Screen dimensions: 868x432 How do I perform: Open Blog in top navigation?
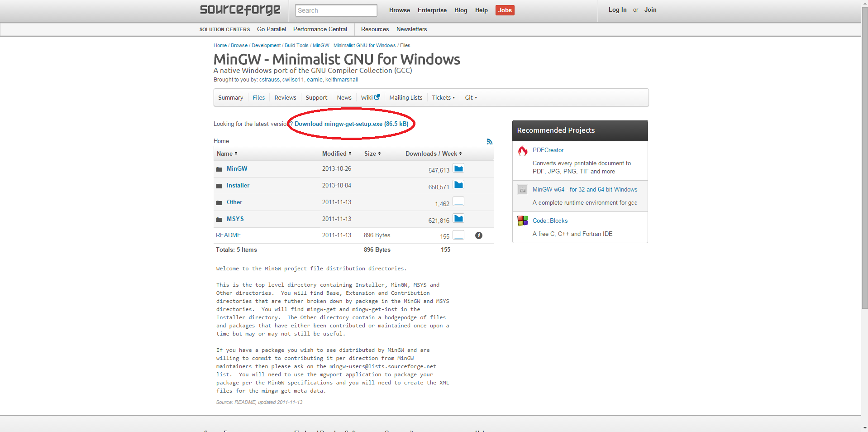(x=461, y=10)
